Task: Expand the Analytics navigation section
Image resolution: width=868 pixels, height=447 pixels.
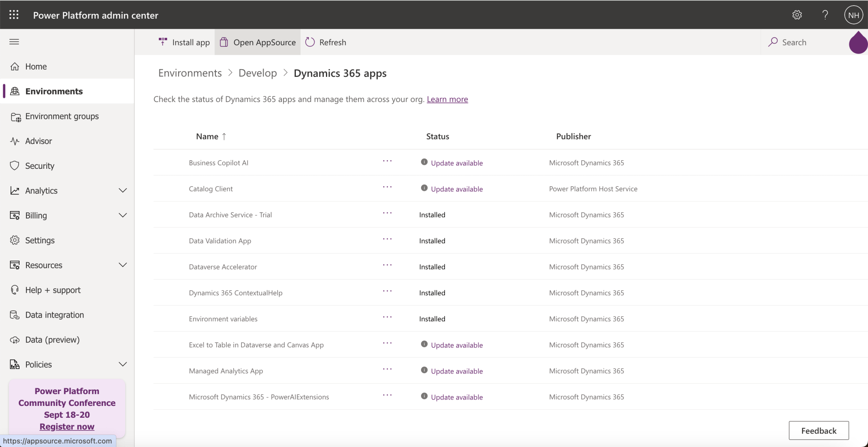Action: pyautogui.click(x=122, y=191)
